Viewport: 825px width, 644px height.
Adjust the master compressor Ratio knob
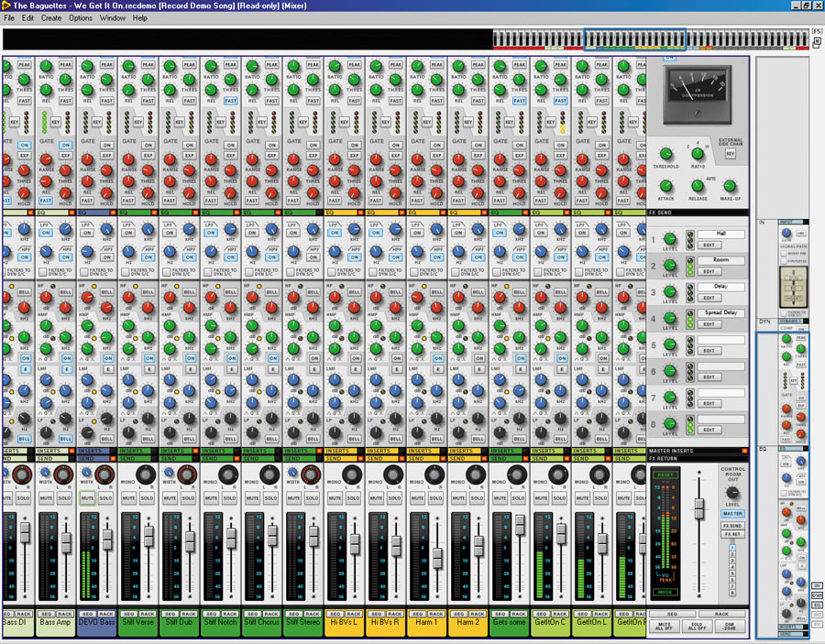(x=698, y=155)
